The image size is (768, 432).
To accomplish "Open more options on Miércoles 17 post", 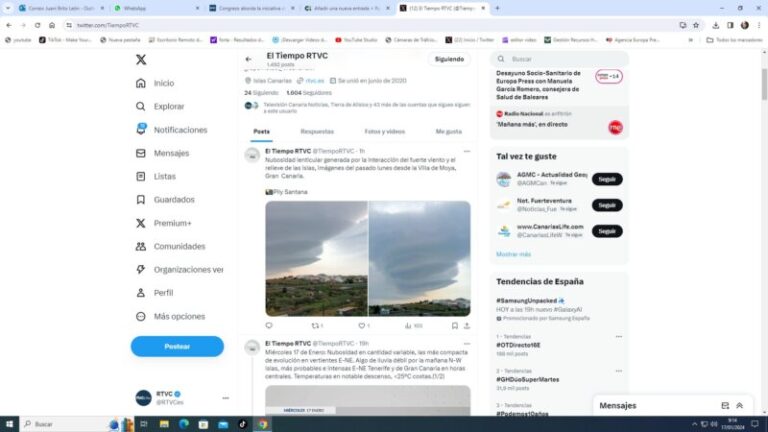I will click(467, 344).
